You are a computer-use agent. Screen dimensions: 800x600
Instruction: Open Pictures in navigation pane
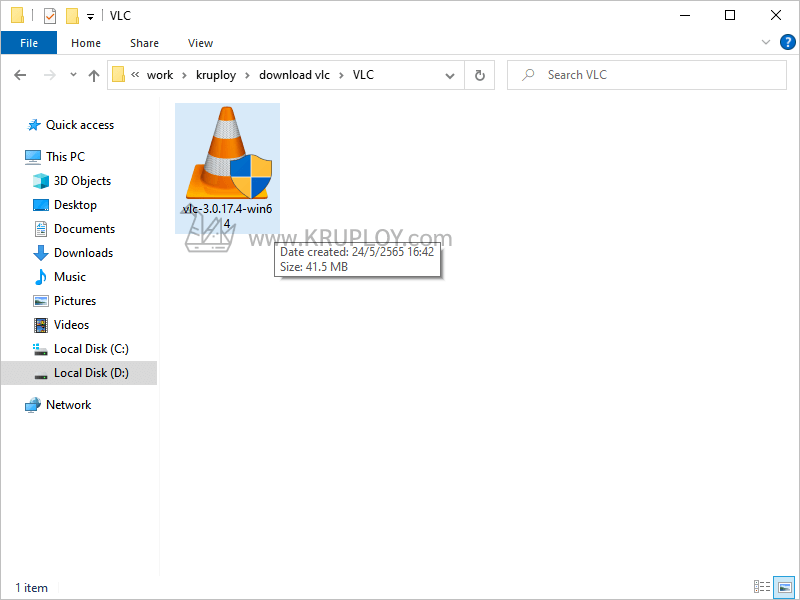(74, 301)
